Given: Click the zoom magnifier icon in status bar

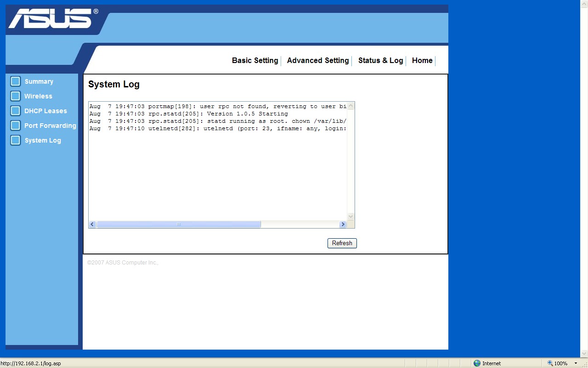Looking at the screenshot, I should [550, 363].
